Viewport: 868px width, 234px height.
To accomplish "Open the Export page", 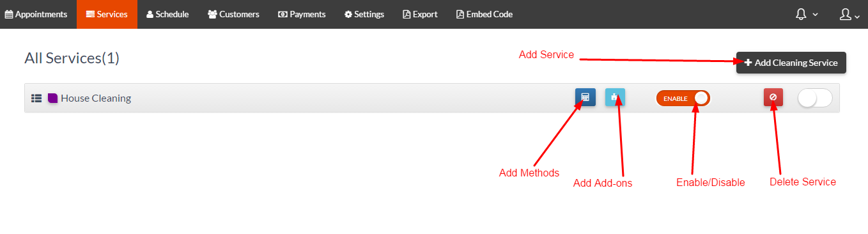I will pyautogui.click(x=420, y=14).
